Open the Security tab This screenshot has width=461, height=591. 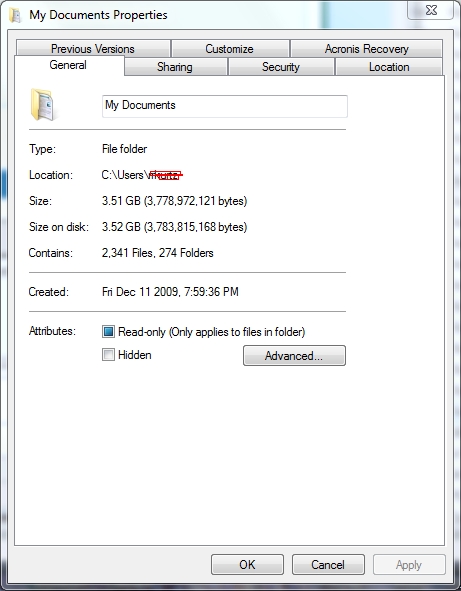[281, 67]
